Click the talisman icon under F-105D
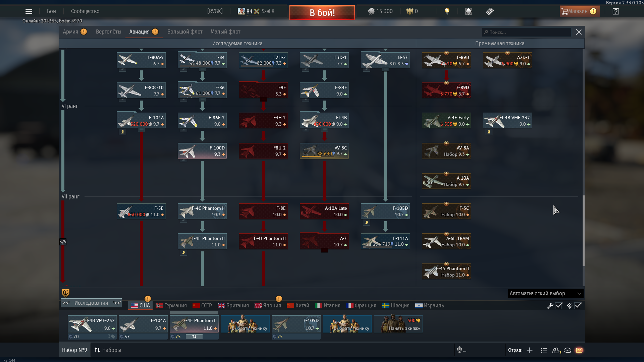 (x=367, y=223)
